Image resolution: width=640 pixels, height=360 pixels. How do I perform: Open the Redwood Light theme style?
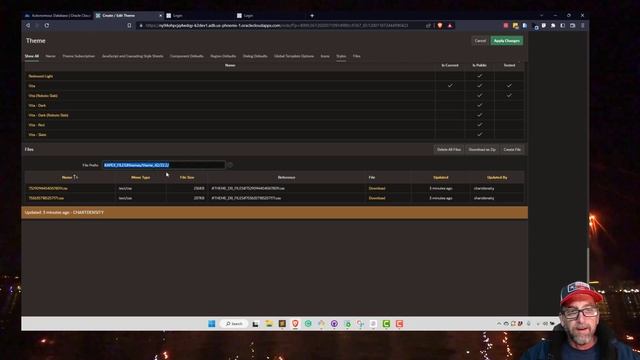click(x=40, y=76)
